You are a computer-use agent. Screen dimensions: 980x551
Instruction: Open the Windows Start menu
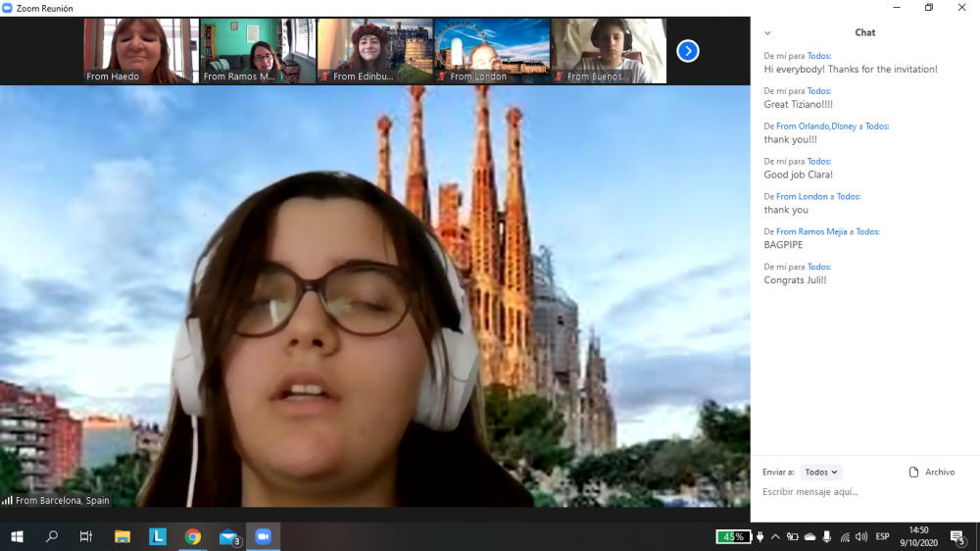(x=17, y=536)
